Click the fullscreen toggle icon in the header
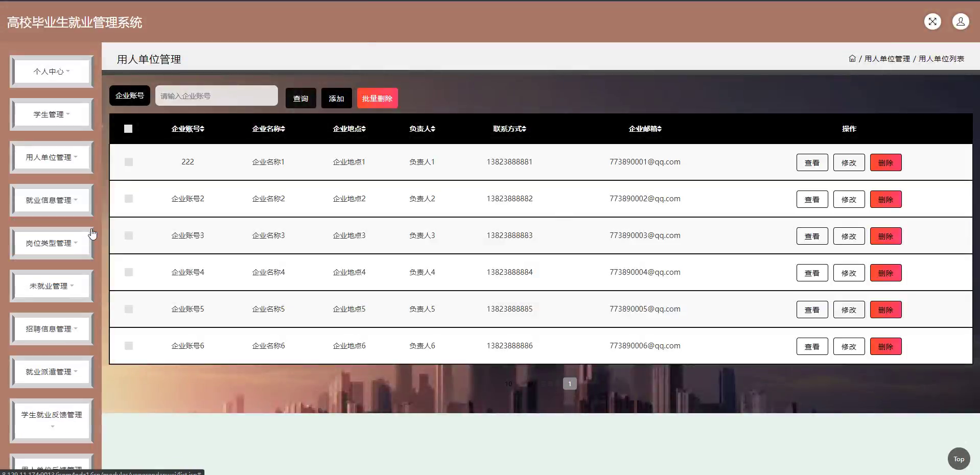 932,21
